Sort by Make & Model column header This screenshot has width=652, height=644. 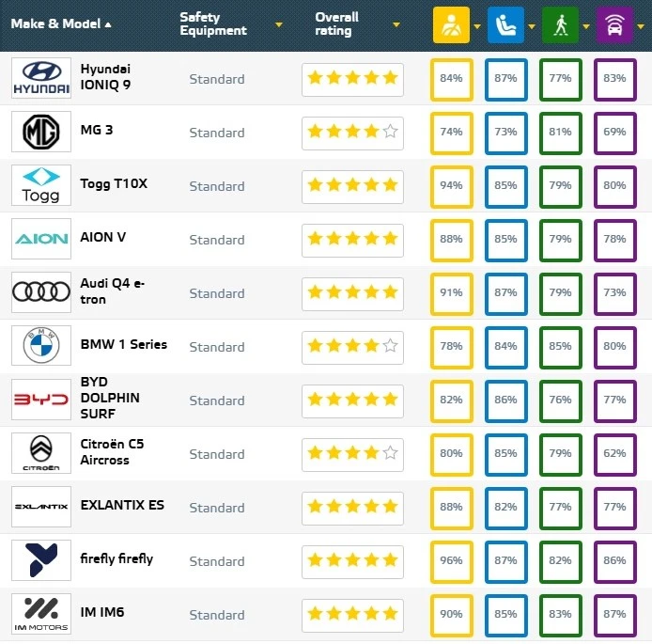(61, 24)
